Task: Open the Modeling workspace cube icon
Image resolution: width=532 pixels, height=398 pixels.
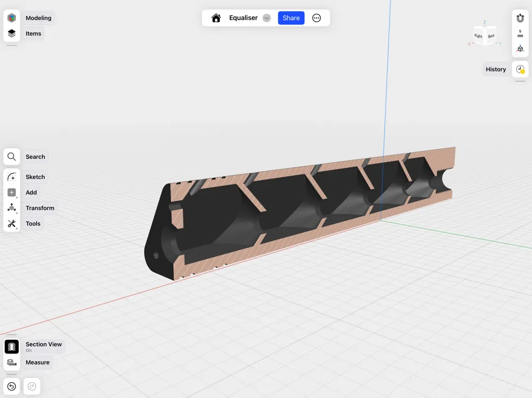Action: pos(12,18)
